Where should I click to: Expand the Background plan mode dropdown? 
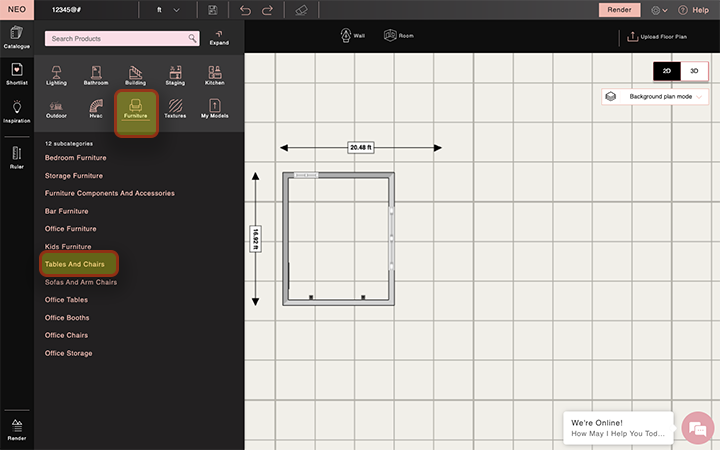(655, 97)
